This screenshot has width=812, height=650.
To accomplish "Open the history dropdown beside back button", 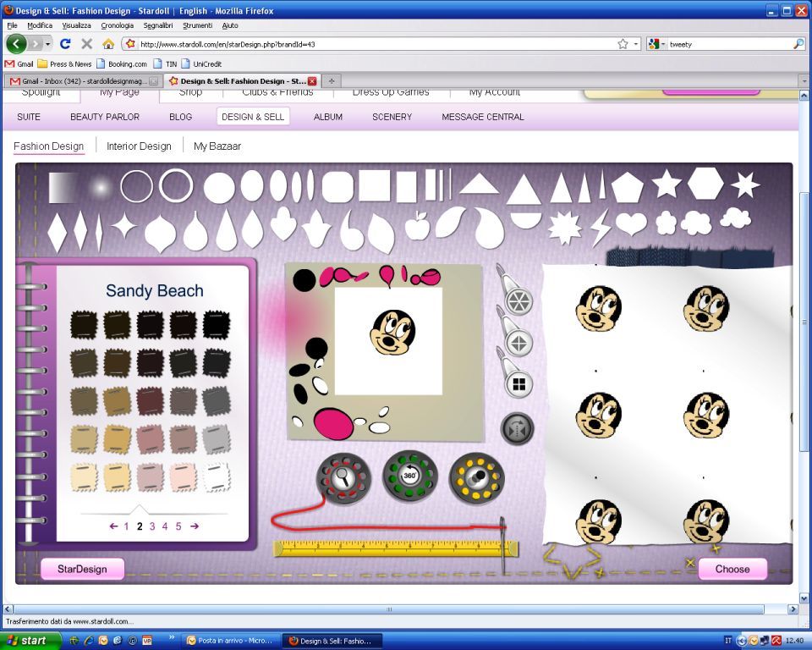I will (47, 44).
